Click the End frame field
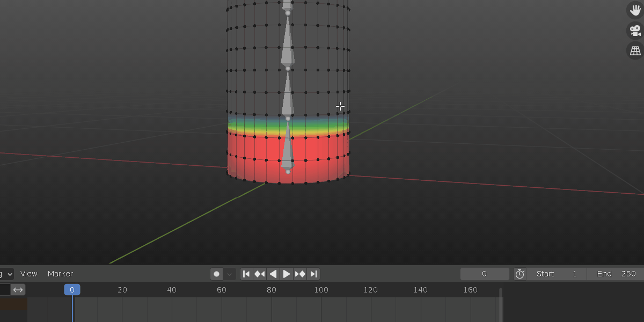Image resolution: width=644 pixels, height=322 pixels. (615, 274)
